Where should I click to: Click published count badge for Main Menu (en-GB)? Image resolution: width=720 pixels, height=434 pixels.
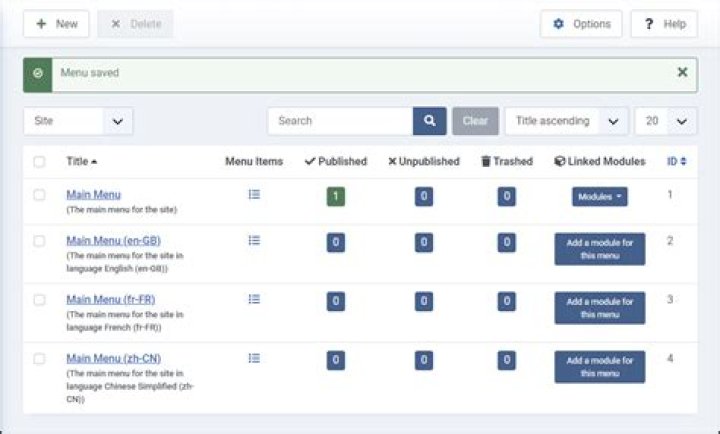[336, 242]
